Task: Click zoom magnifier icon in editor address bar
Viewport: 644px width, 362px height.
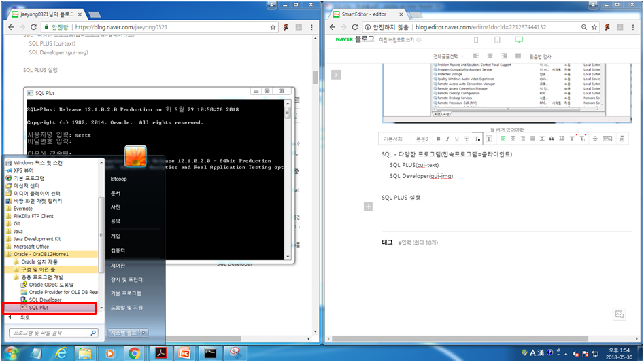Action: coord(583,27)
